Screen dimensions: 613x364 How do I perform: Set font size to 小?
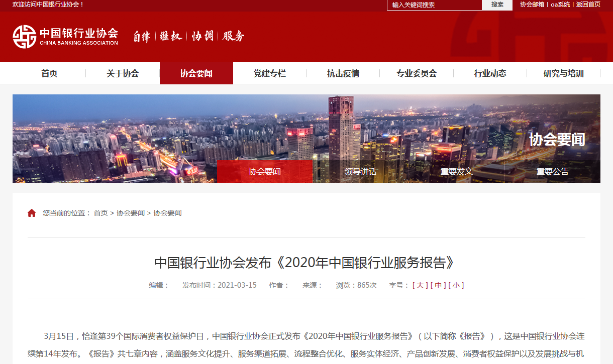[456, 285]
